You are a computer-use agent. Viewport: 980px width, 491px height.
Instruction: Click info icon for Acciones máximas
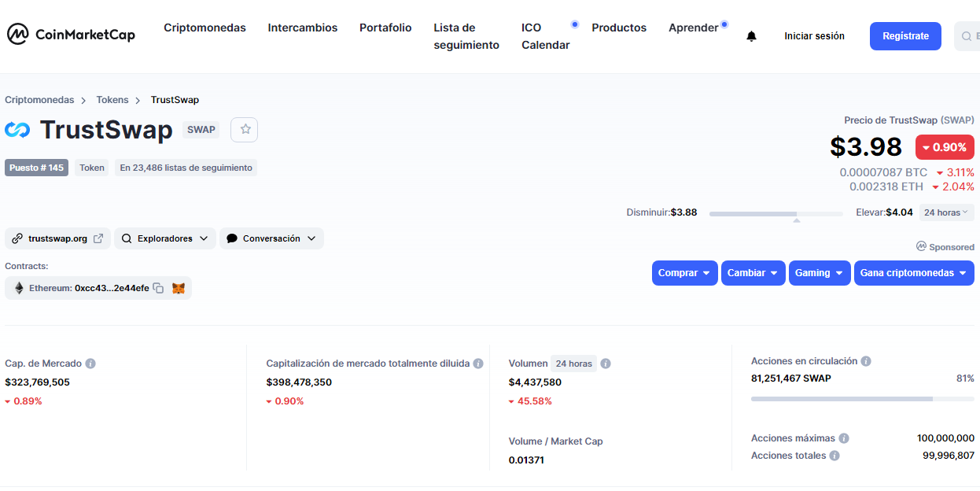point(844,438)
